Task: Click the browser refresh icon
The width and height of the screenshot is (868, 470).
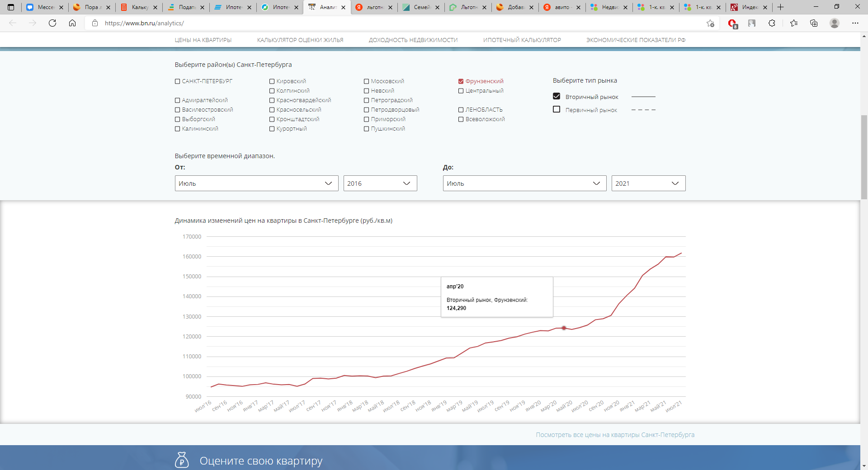Action: click(x=52, y=23)
